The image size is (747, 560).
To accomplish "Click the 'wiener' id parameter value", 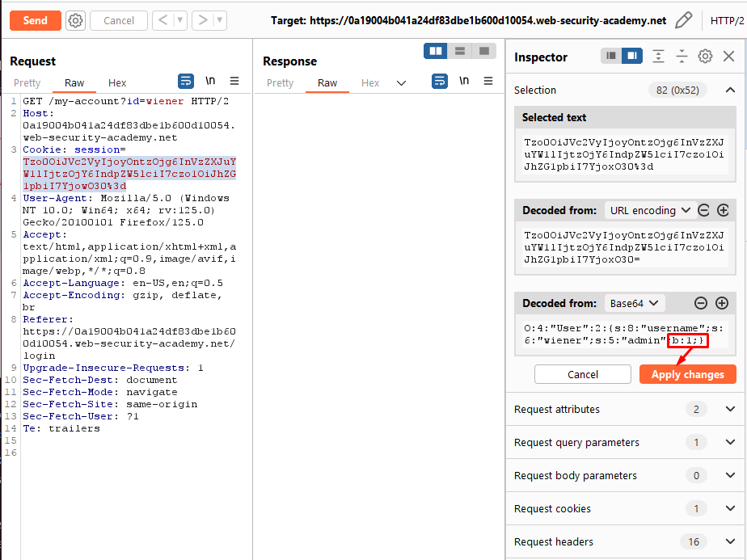I will (x=165, y=101).
